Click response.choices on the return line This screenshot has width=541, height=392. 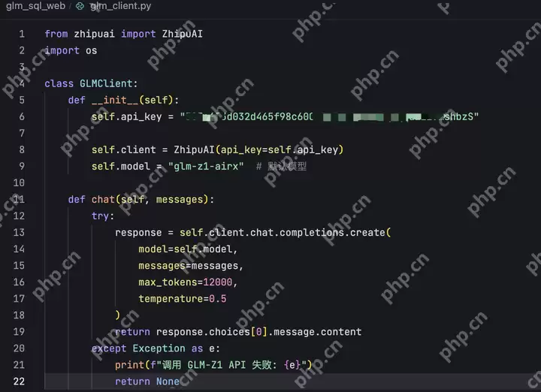(203, 332)
